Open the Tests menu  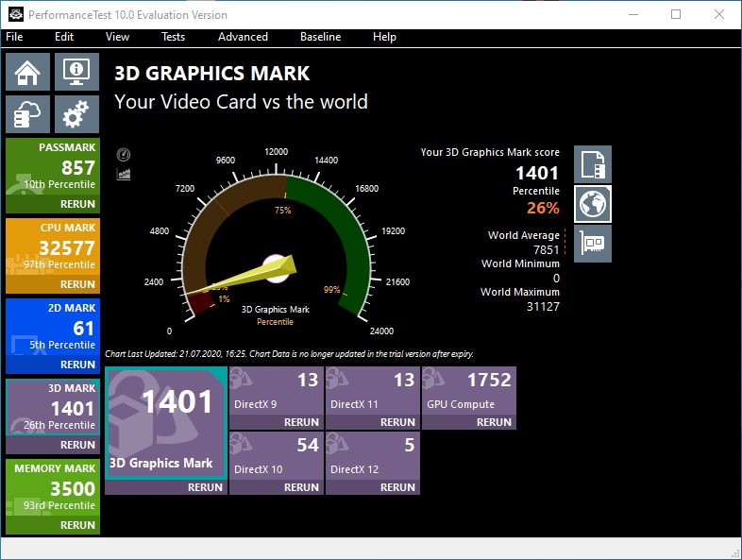[x=173, y=37]
